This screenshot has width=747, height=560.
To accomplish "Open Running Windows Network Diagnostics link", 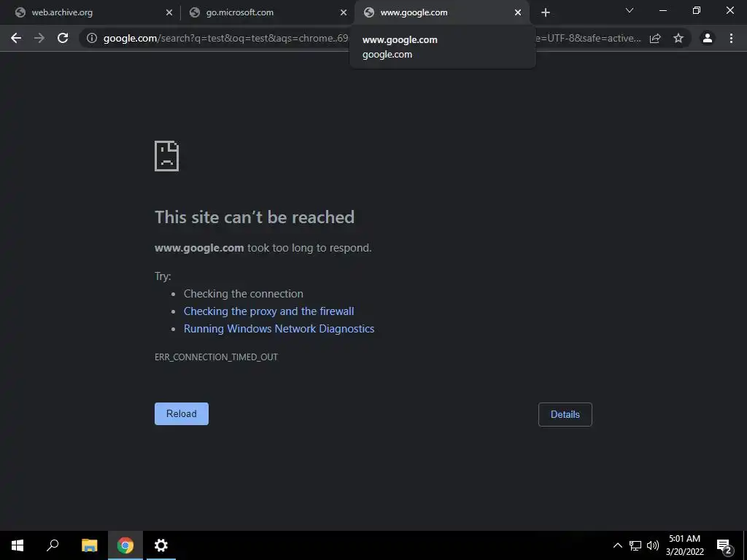I will point(279,329).
